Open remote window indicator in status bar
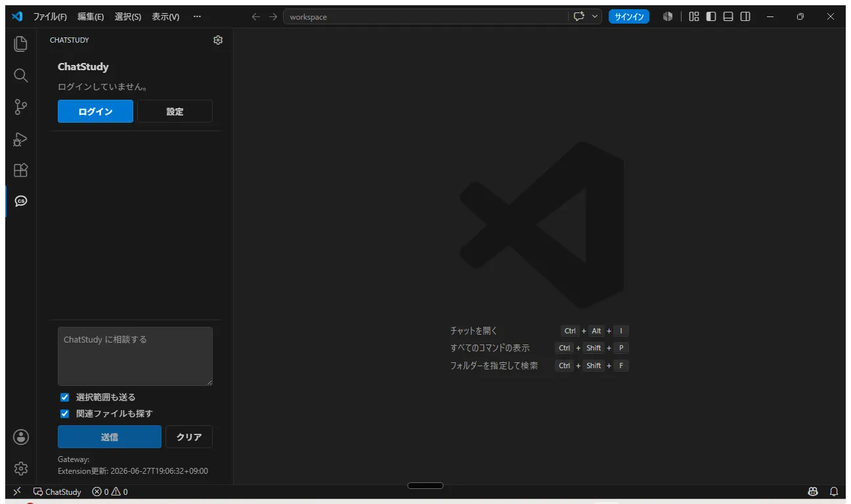Image resolution: width=851 pixels, height=504 pixels. click(17, 492)
